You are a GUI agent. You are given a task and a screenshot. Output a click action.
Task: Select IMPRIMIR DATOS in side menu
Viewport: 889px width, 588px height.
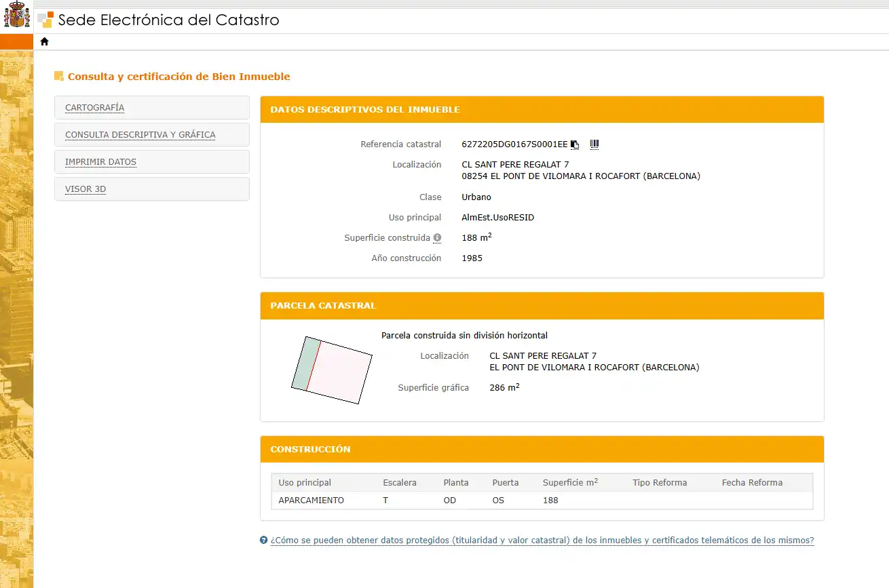(152, 162)
